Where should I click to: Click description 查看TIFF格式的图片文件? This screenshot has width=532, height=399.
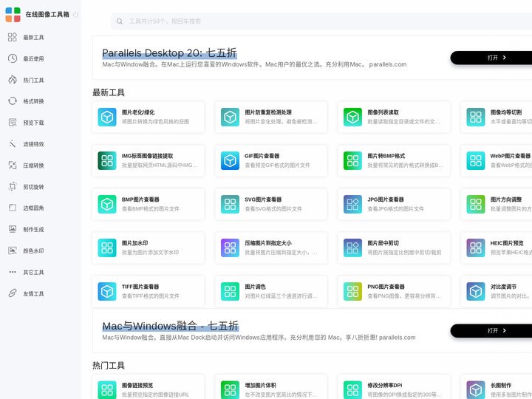point(150,296)
